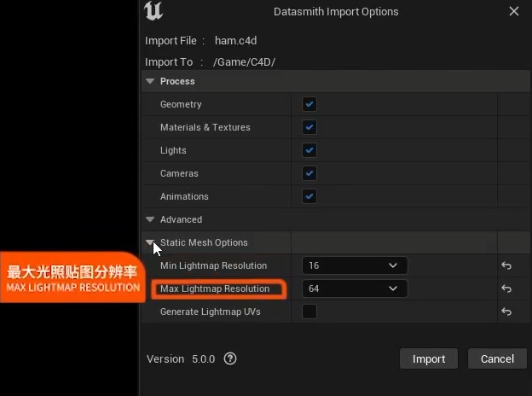Collapse the Advanced section
The height and width of the screenshot is (396, 532).
pyautogui.click(x=150, y=219)
